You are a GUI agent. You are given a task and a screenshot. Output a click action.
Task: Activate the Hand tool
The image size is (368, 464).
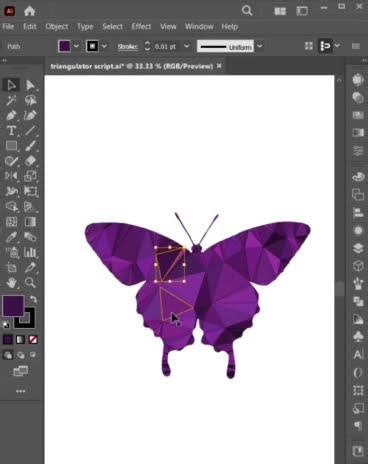[11, 283]
